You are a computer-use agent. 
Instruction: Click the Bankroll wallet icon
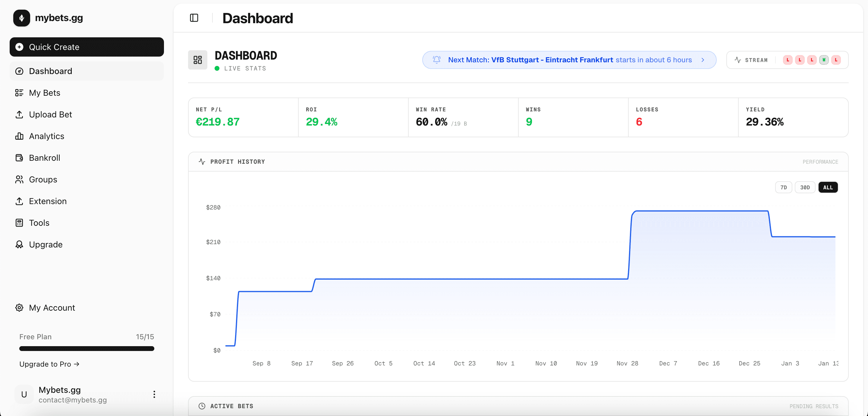coord(20,157)
